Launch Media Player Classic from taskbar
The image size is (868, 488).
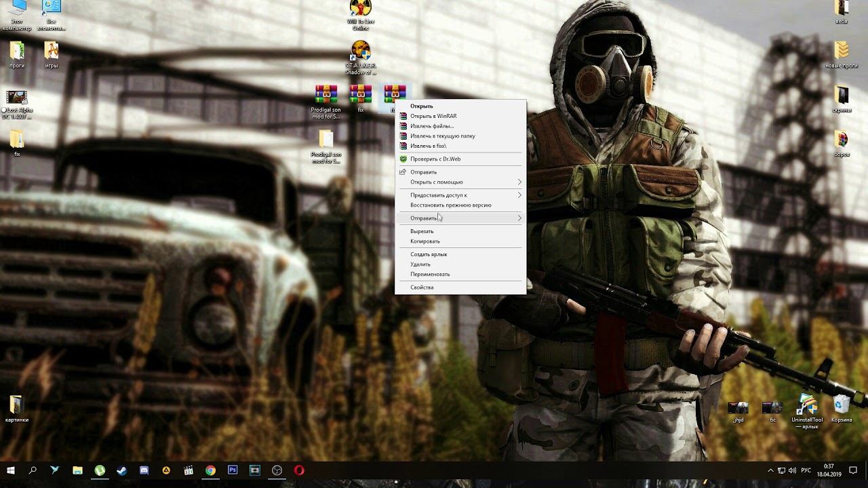[189, 470]
